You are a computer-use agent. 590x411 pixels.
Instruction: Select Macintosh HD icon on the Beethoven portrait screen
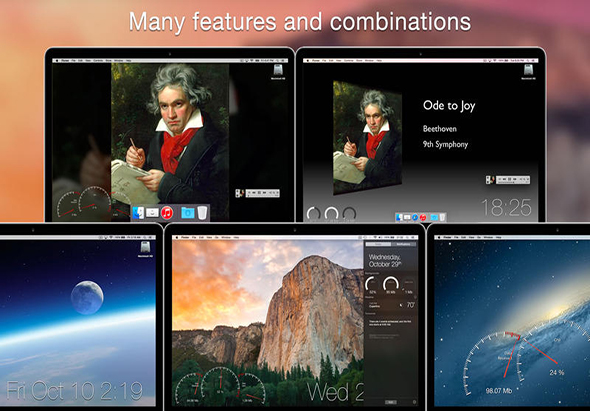278,72
